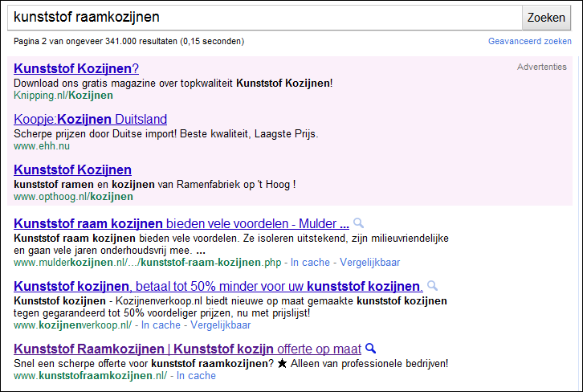Click the www.mulderkozijnen.nl green result URL
The width and height of the screenshot is (583, 392).
(147, 263)
